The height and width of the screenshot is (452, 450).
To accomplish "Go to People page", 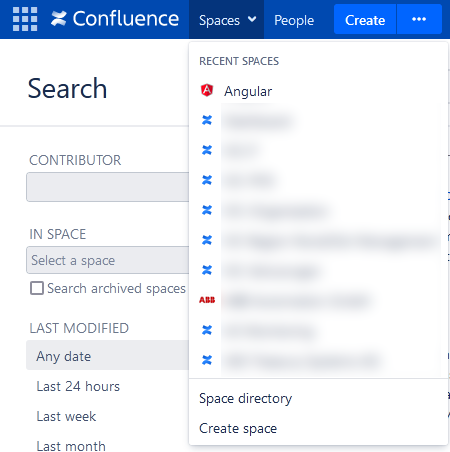I will pos(294,20).
